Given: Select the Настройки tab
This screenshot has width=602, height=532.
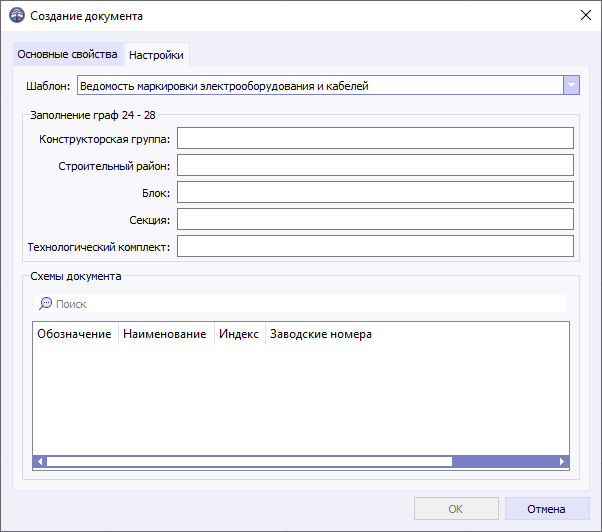Looking at the screenshot, I should 156,55.
